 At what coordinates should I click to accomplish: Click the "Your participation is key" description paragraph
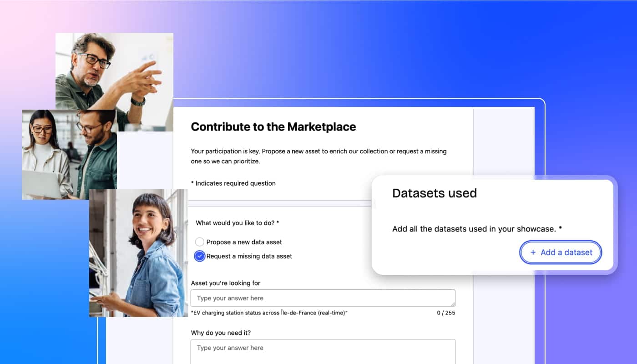point(318,156)
